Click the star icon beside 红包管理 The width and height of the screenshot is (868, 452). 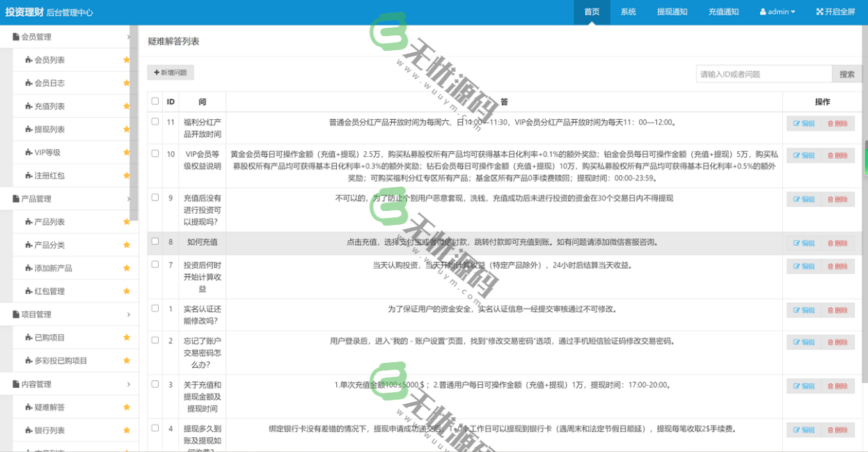coord(127,290)
